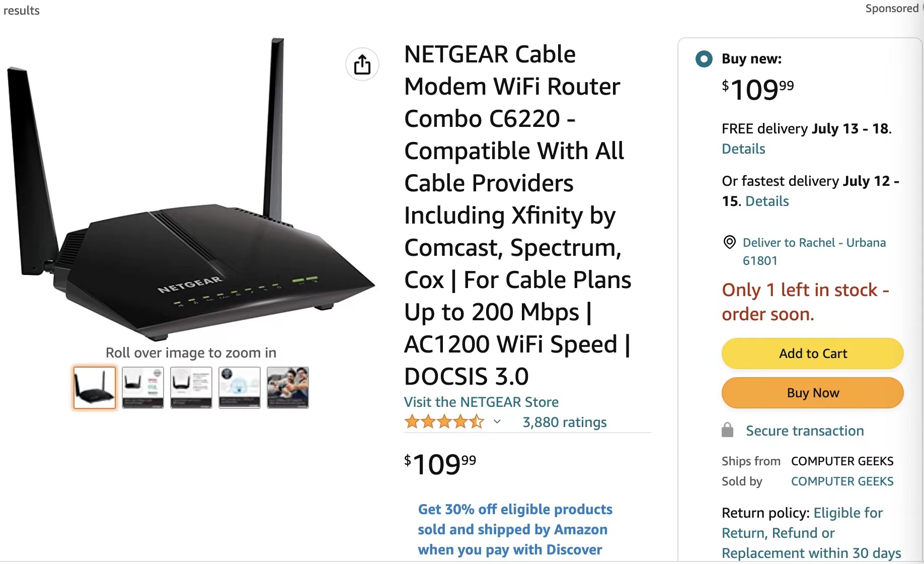Change delivery address for Rachel - Urbana
The height and width of the screenshot is (564, 924).
pyautogui.click(x=814, y=251)
